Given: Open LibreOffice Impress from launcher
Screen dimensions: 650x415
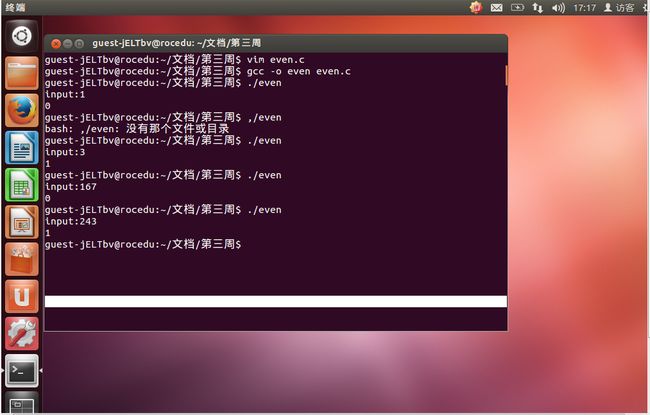Looking at the screenshot, I should tap(22, 222).
